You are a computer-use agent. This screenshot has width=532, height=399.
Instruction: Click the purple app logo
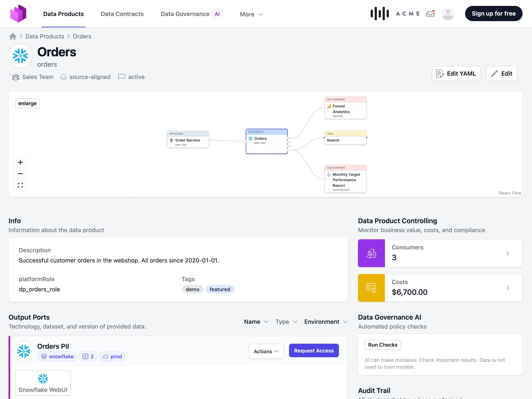[x=18, y=13]
